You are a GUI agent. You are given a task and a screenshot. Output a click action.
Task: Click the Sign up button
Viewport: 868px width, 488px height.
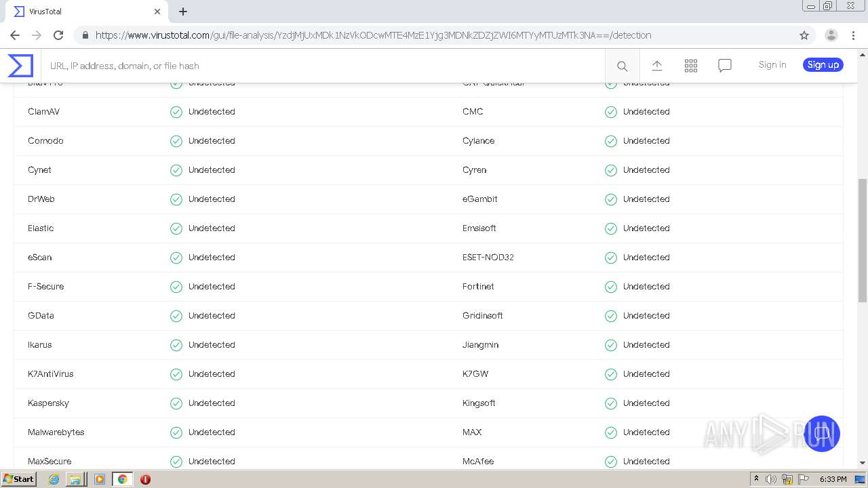pyautogui.click(x=823, y=65)
